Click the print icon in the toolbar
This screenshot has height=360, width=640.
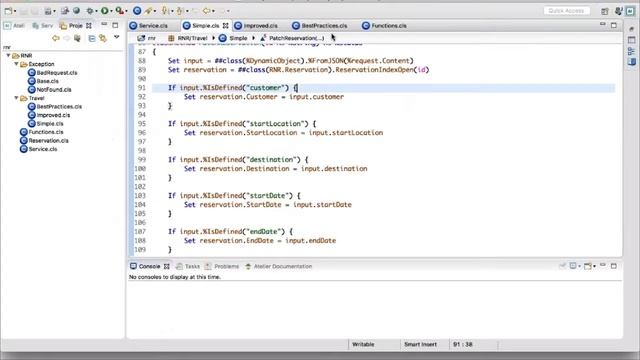click(x=48, y=11)
